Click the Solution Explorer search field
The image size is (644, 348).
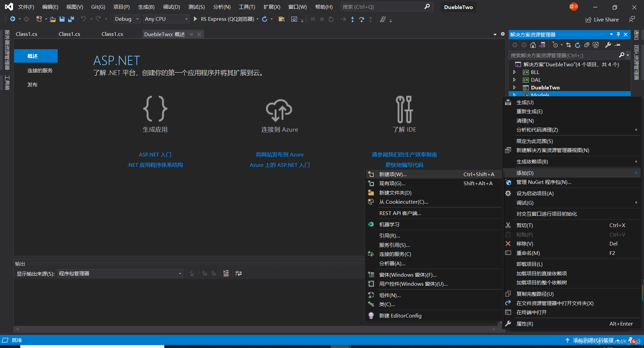click(564, 55)
